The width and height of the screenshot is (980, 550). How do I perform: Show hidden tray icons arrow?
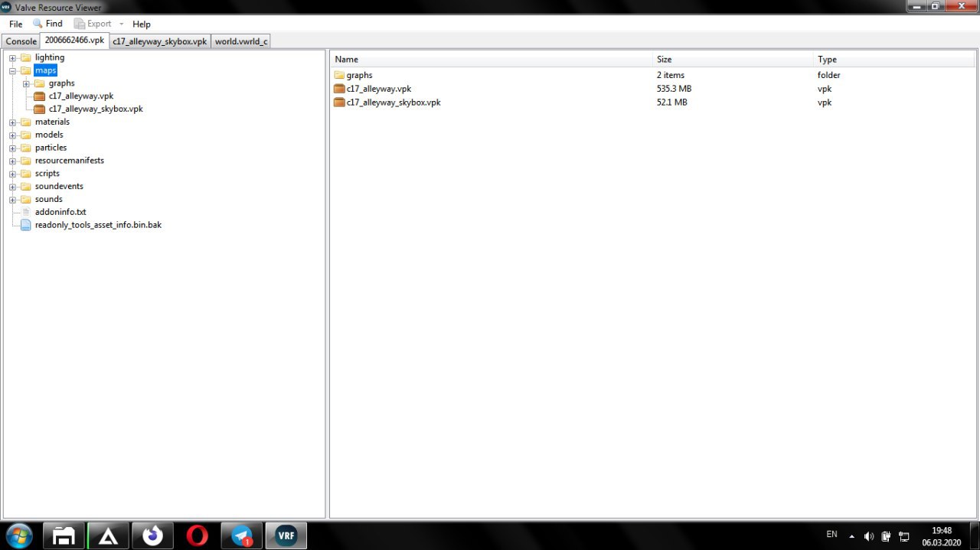click(x=851, y=536)
